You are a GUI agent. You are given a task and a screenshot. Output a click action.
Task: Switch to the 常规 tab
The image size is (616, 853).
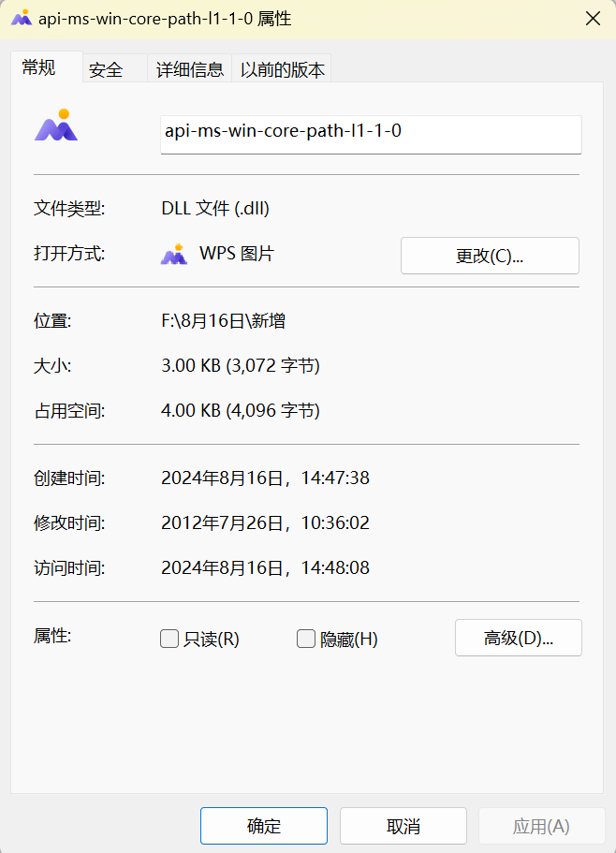pyautogui.click(x=47, y=67)
